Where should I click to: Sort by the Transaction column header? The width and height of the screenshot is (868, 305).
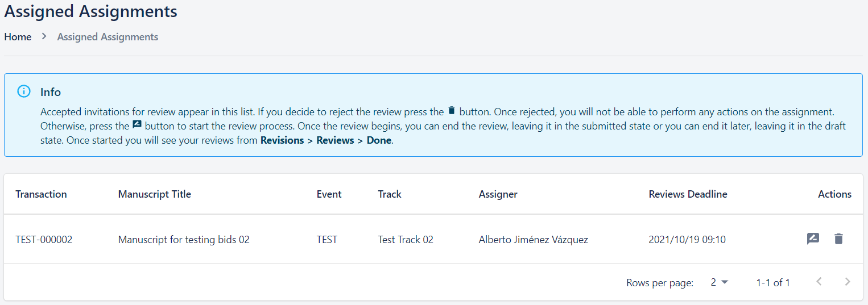coord(41,194)
